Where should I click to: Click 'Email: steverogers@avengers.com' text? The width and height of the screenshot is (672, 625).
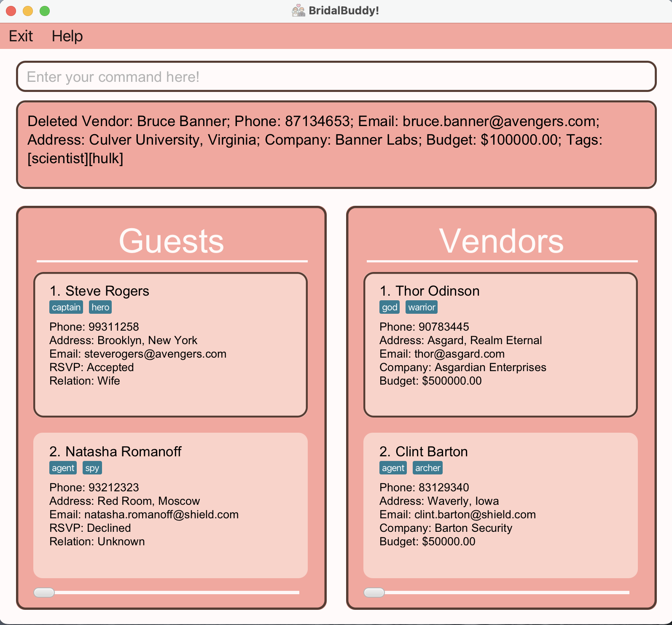[138, 354]
